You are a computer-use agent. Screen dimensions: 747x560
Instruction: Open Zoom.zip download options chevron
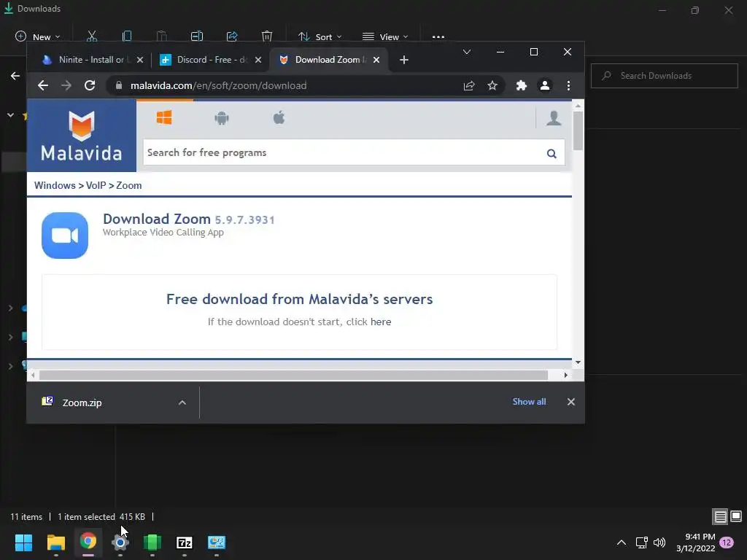click(182, 402)
